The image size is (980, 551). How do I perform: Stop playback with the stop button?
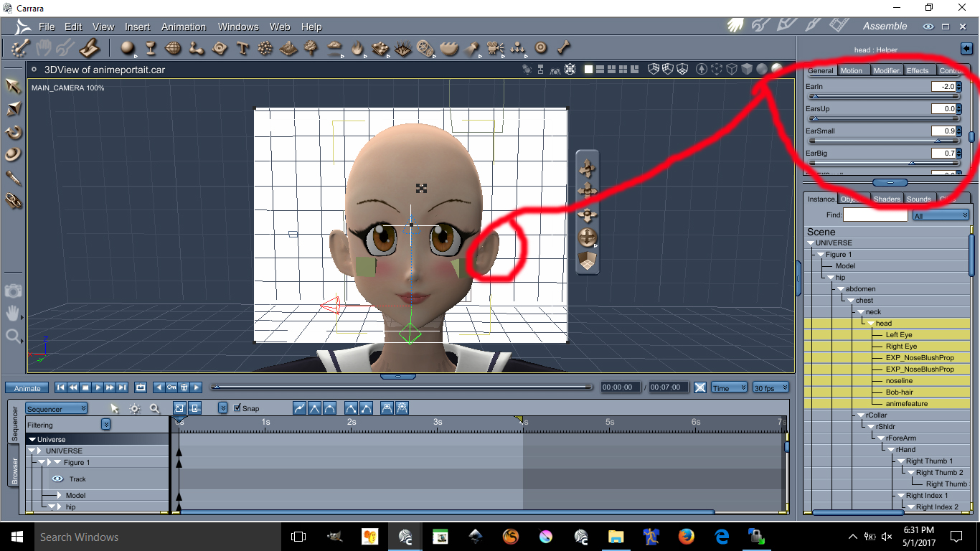pyautogui.click(x=85, y=387)
